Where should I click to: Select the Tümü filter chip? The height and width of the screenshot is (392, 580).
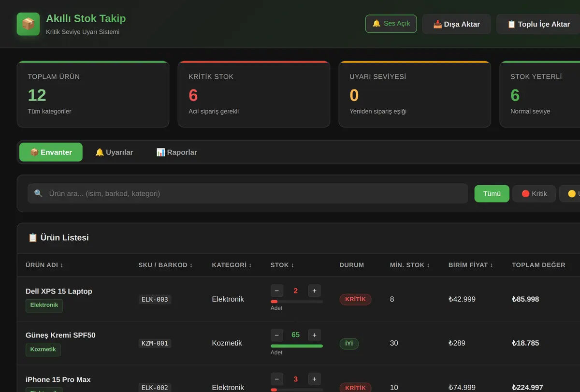492,194
